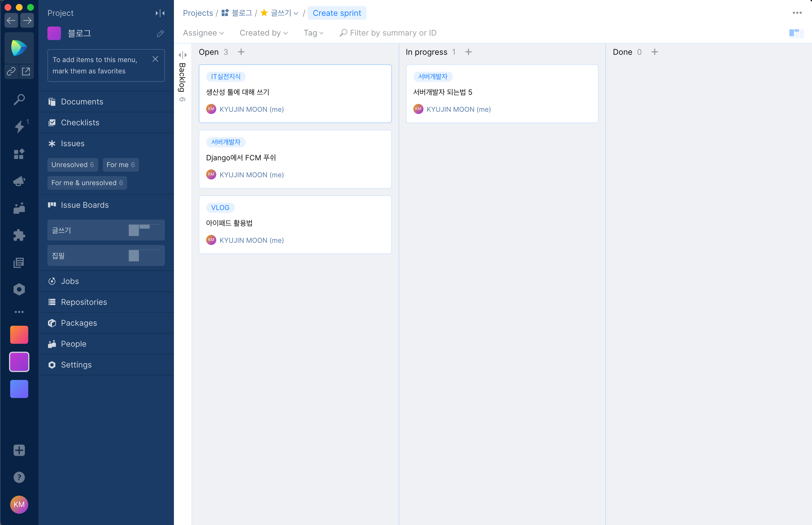Screen dimensions: 812x525
Task: Collapse the Project sidebar panel
Action: pyautogui.click(x=160, y=13)
